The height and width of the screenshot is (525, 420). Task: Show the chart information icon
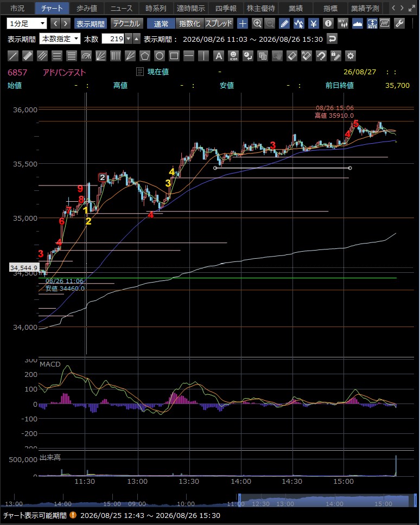click(328, 23)
